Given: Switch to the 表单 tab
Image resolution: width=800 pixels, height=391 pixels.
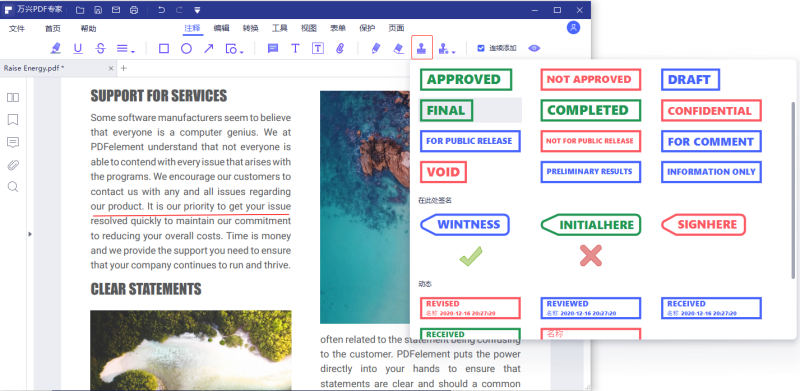Looking at the screenshot, I should point(338,28).
